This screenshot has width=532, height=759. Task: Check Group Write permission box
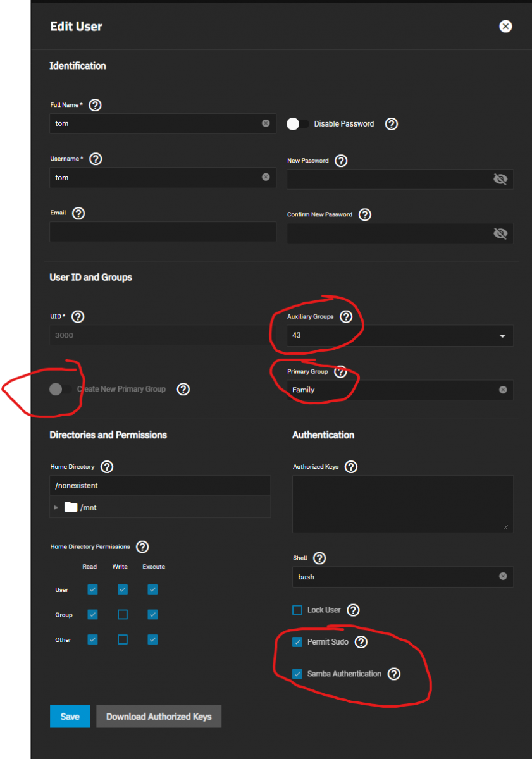tap(123, 615)
